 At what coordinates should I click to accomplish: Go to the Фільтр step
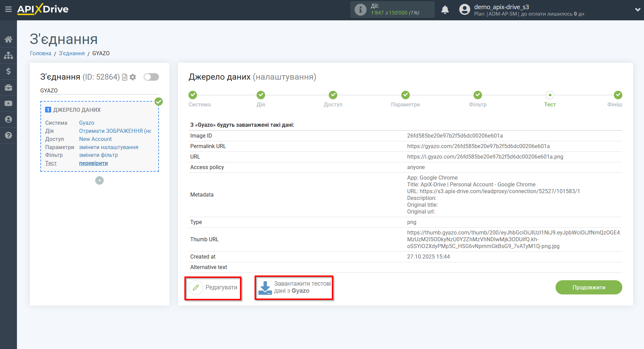[478, 95]
